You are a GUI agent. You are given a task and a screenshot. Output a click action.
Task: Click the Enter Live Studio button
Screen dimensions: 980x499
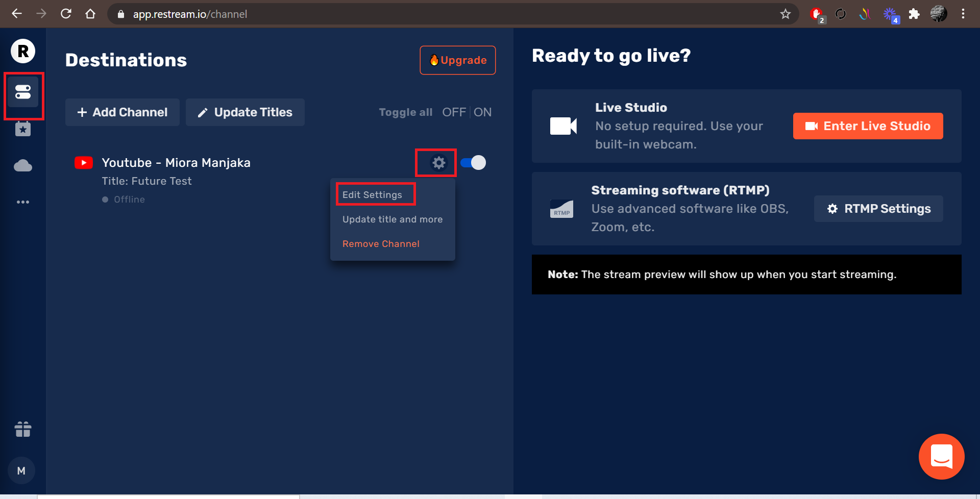[868, 126]
